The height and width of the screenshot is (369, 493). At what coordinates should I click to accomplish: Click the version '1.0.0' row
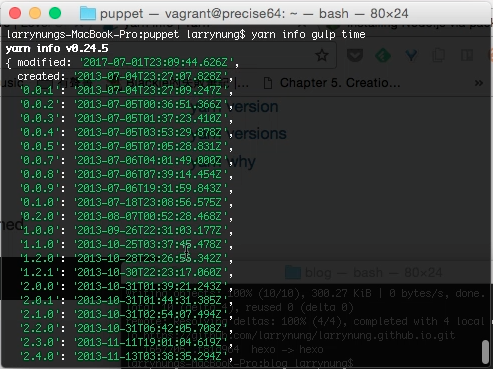click(x=126, y=230)
